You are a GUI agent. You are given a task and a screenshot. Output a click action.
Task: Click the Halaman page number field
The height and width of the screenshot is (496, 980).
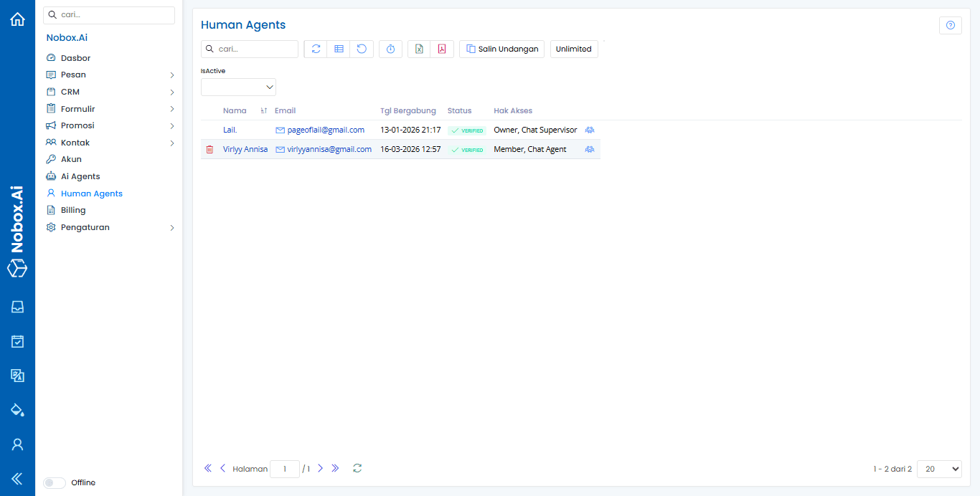[284, 469]
